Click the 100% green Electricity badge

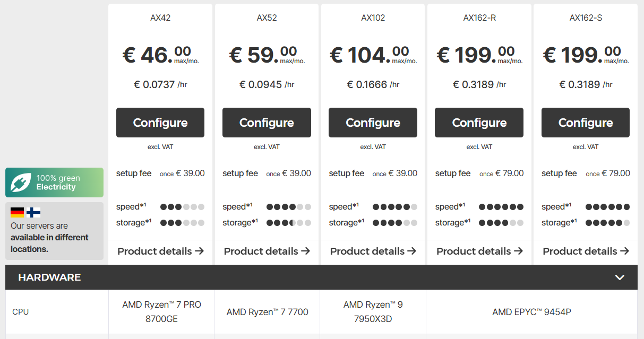click(x=54, y=182)
